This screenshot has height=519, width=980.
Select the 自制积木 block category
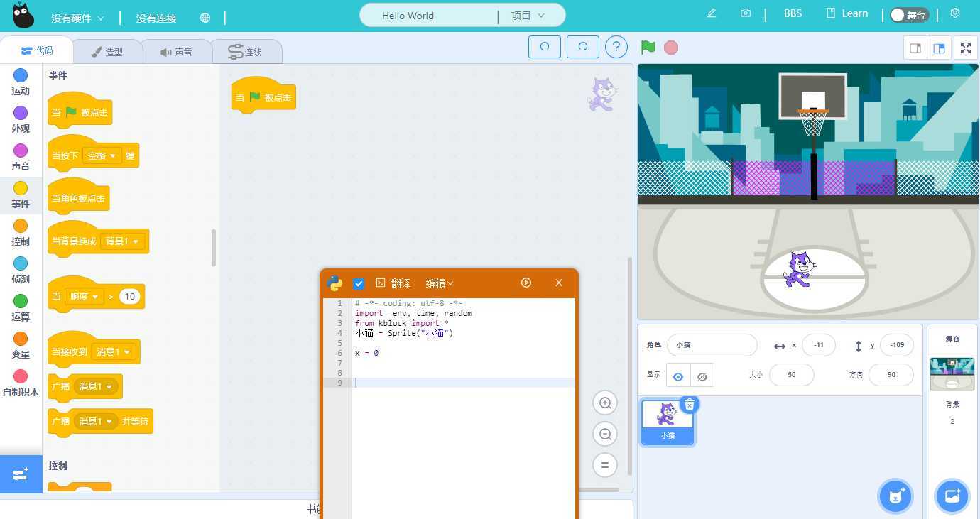pos(21,383)
